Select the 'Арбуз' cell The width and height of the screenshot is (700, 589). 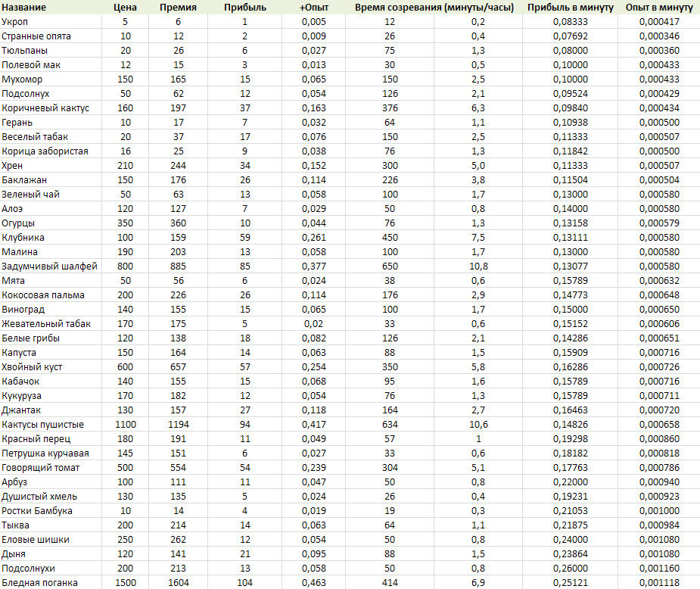[14, 482]
